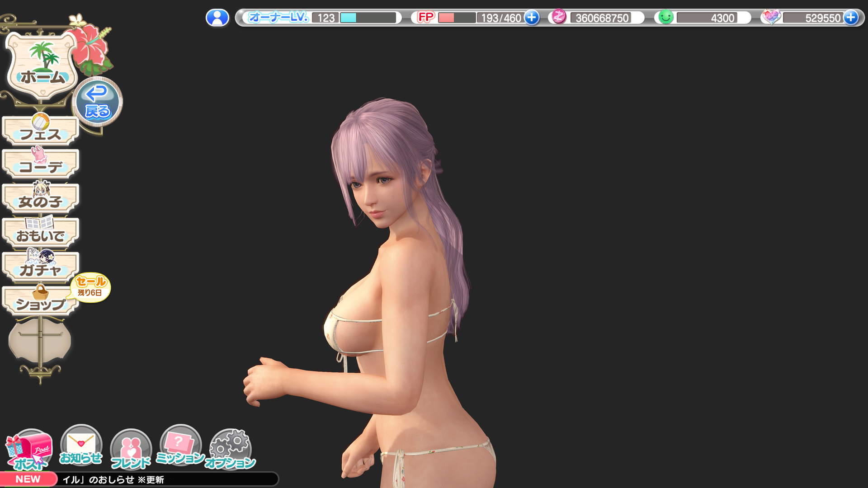
Task: Click the 360668750 money value
Action: click(x=602, y=18)
